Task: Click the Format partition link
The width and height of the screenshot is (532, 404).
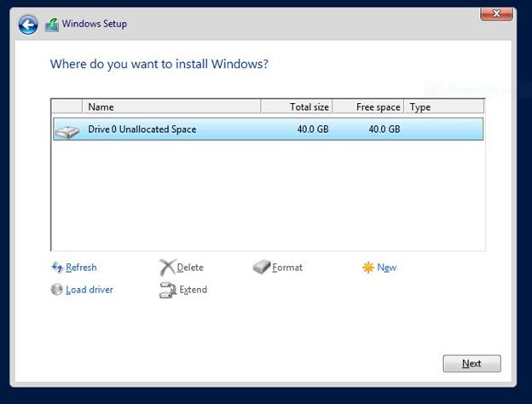Action: 287,268
